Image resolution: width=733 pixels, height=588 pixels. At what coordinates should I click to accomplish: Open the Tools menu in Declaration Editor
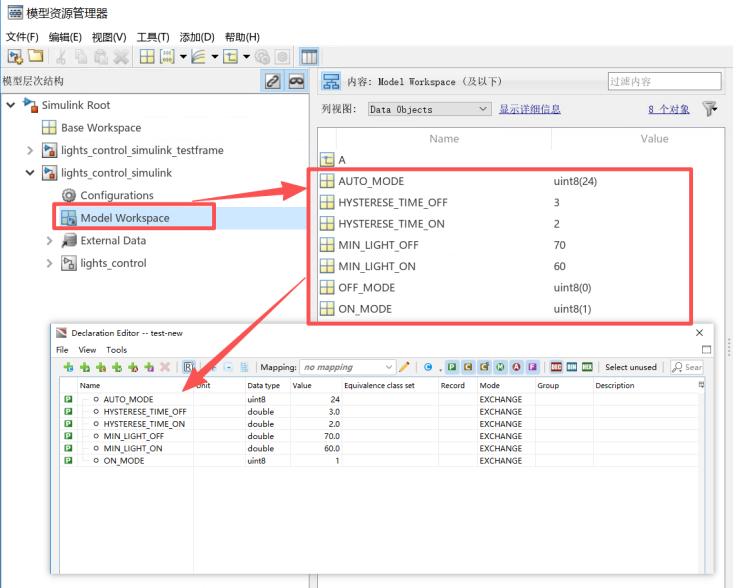[x=117, y=350]
